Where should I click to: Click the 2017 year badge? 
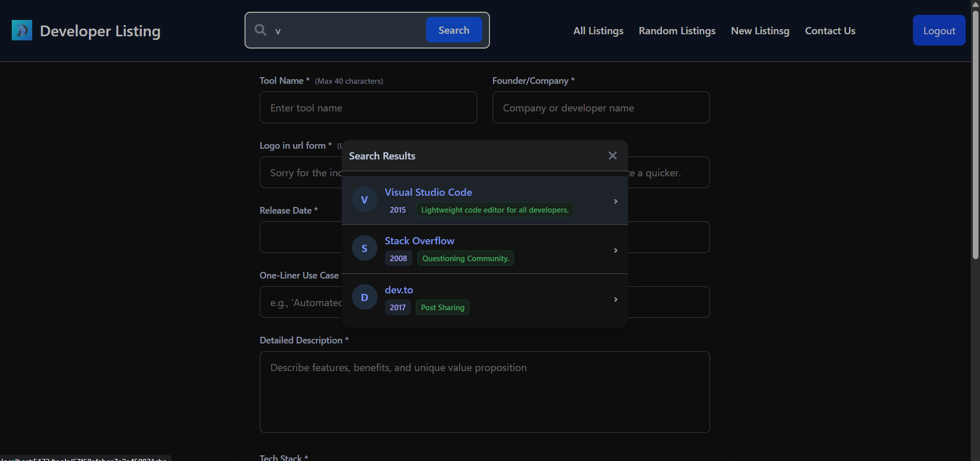(397, 307)
